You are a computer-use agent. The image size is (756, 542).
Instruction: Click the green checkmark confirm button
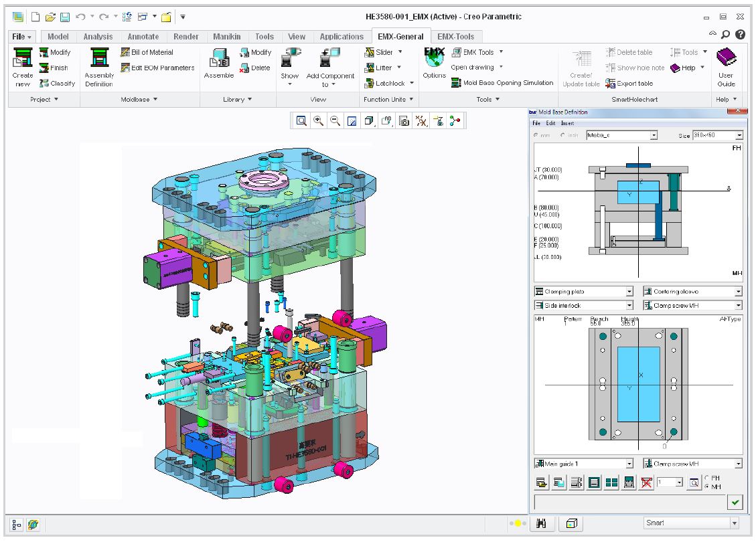(735, 502)
